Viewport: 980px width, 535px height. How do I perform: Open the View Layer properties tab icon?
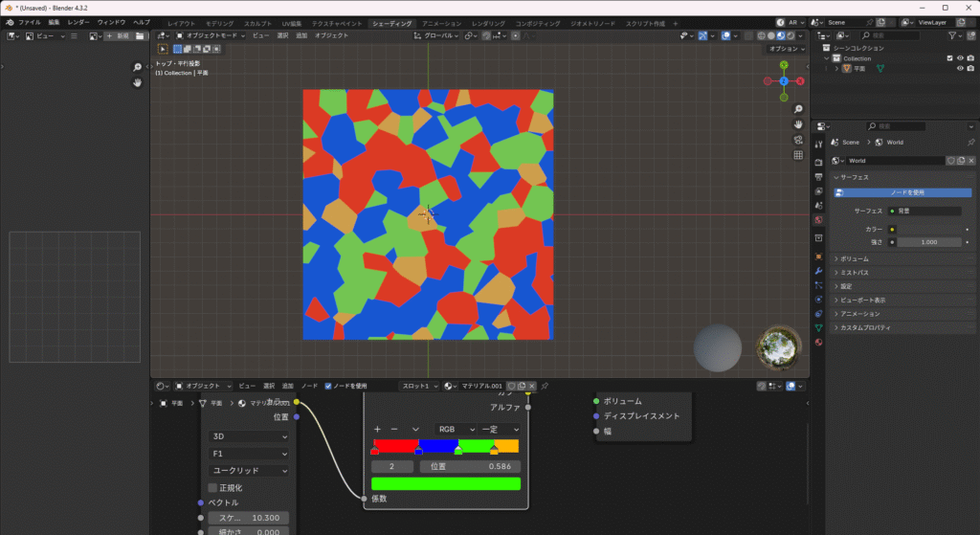(x=819, y=190)
